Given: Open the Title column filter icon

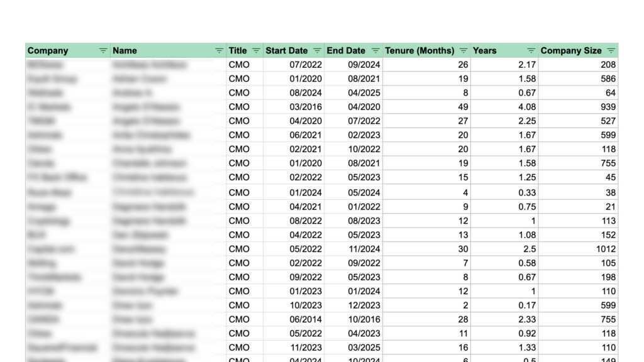Looking at the screenshot, I should 256,50.
